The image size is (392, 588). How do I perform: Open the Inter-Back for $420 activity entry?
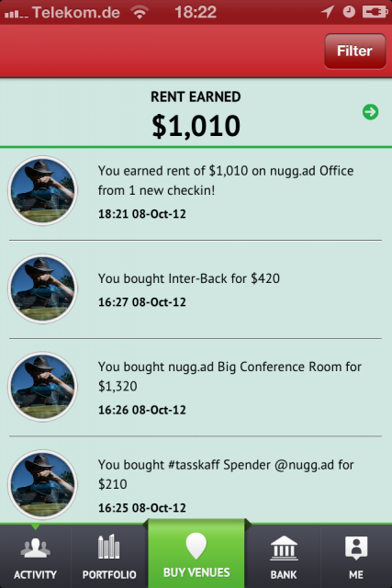(196, 289)
